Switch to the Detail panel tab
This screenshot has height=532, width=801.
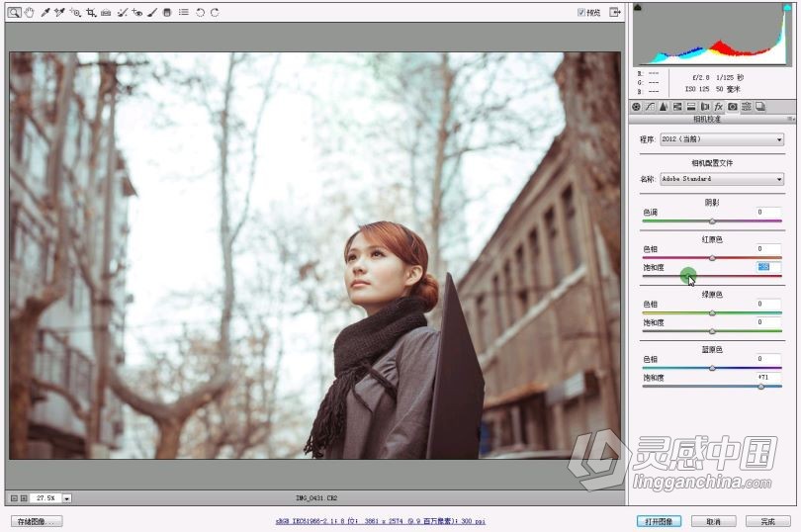(664, 106)
